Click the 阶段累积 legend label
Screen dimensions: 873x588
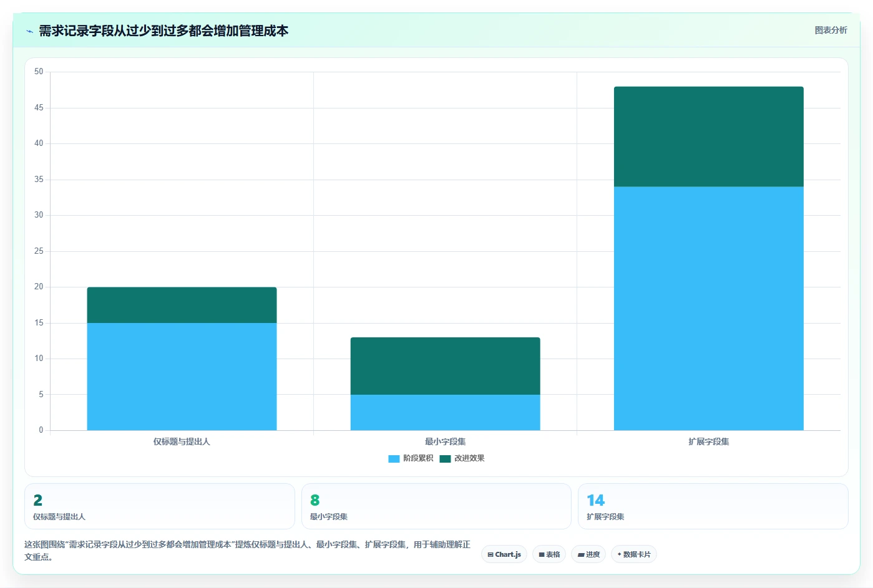[x=418, y=458]
